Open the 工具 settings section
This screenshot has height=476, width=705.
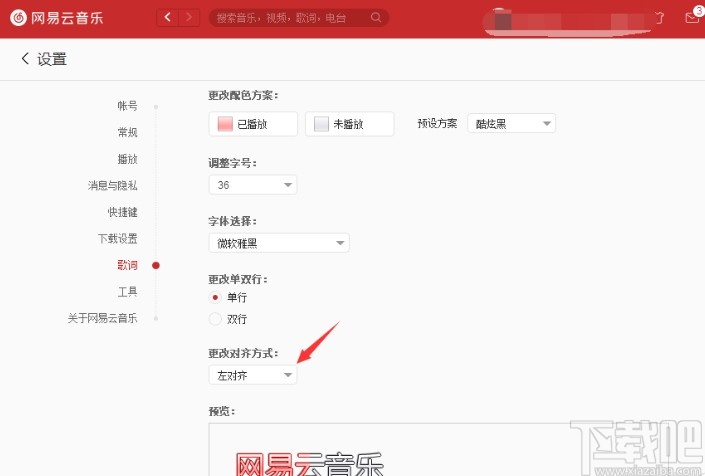pyautogui.click(x=127, y=291)
